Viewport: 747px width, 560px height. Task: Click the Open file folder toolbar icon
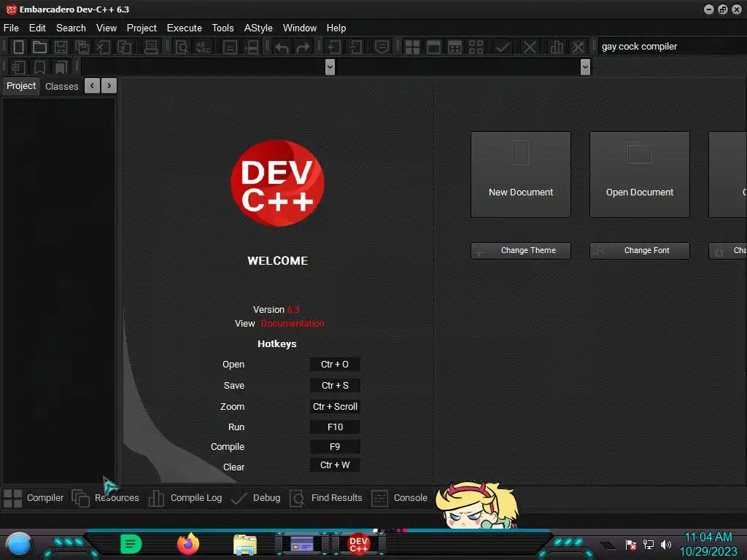point(39,47)
